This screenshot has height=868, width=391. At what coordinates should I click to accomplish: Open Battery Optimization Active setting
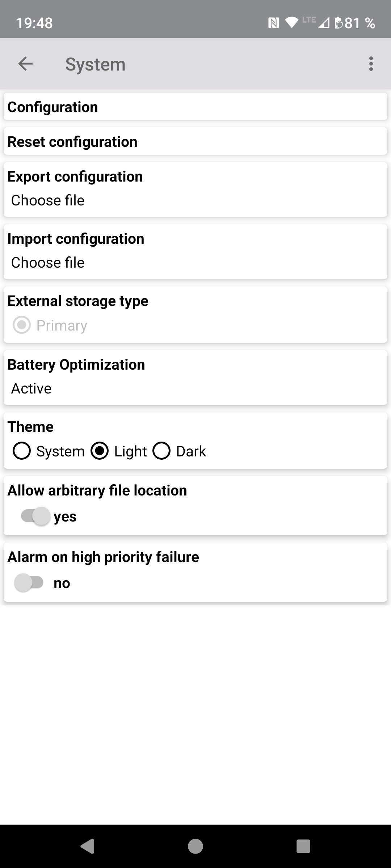[31, 388]
